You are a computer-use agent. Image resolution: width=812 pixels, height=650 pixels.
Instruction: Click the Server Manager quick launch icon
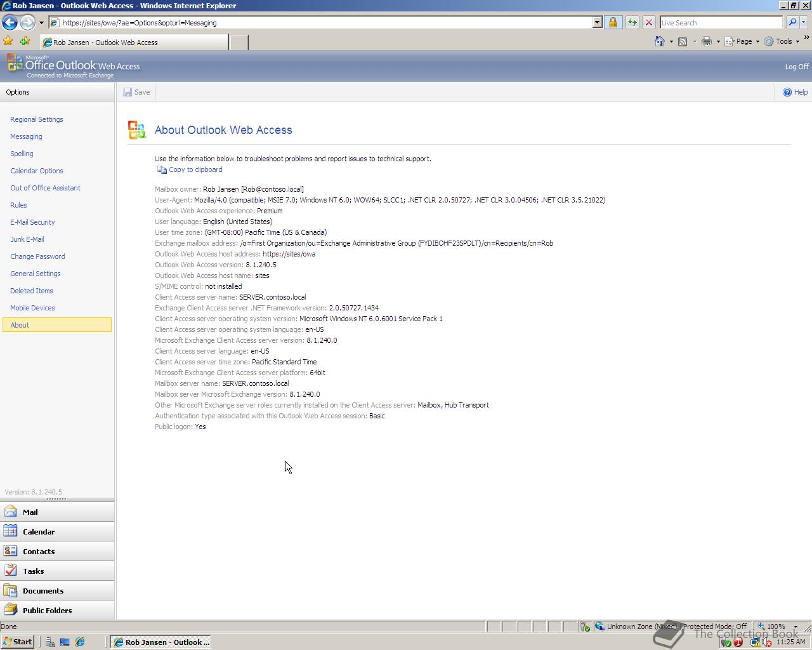[49, 642]
